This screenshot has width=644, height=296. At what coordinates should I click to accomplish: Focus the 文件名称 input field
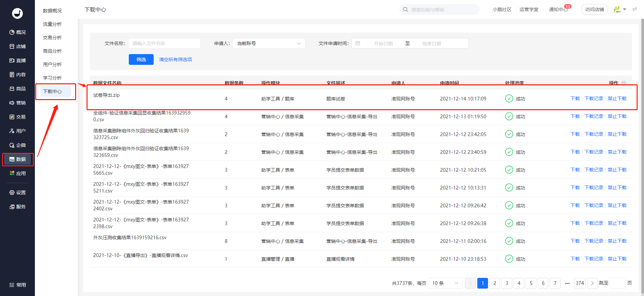coord(164,43)
